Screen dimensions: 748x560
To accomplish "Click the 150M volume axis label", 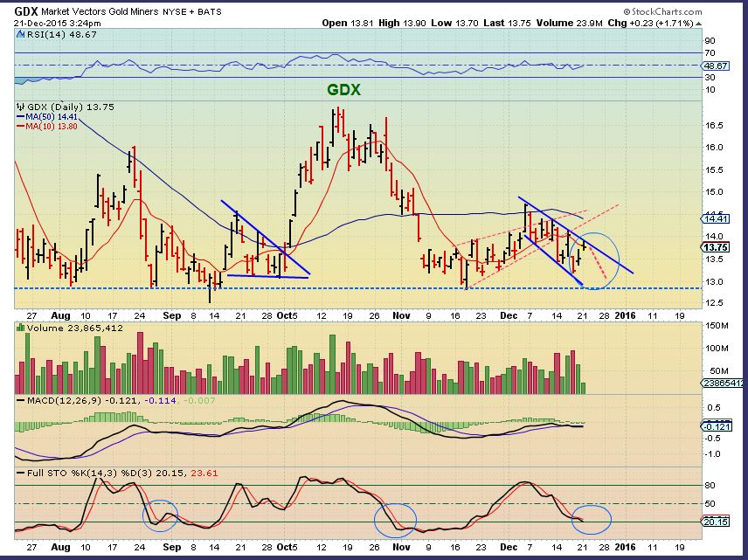I will 717,326.
